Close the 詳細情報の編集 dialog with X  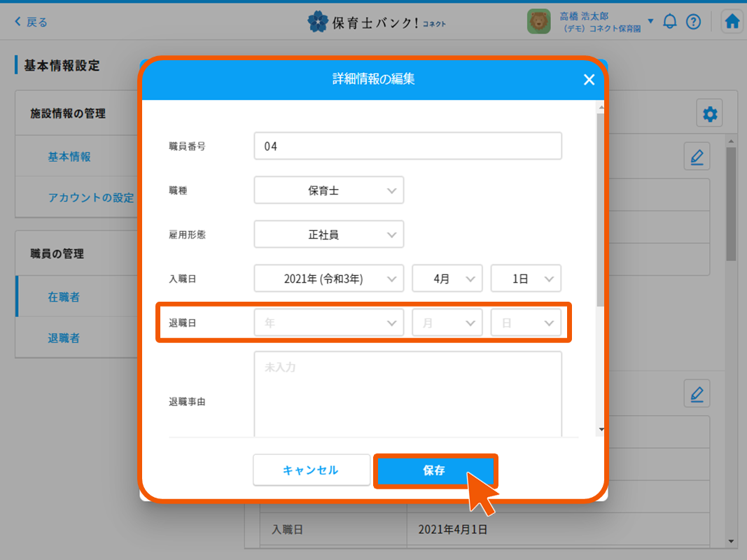click(x=589, y=80)
